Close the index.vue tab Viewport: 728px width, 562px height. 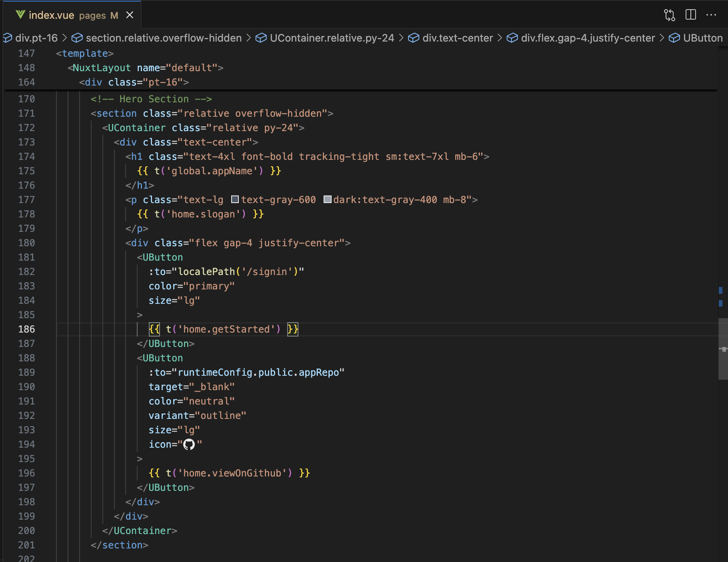[x=130, y=15]
